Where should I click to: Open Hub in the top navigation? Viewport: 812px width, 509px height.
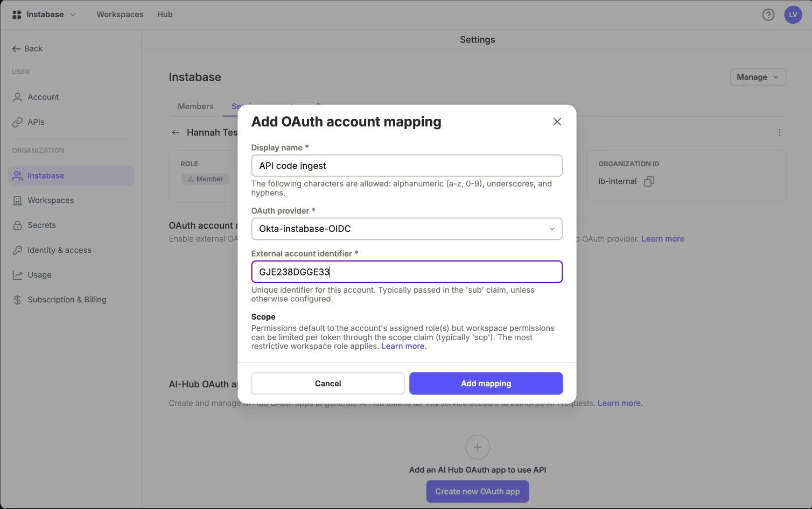[x=165, y=15]
